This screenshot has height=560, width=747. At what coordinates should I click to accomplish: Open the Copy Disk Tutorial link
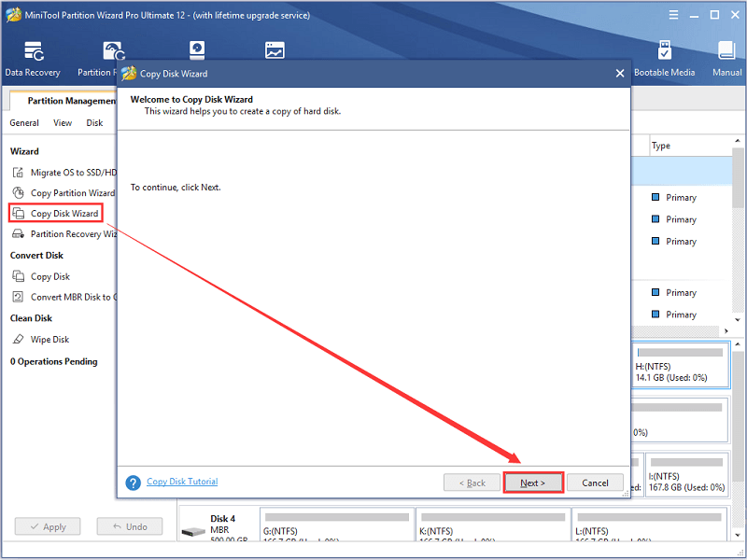182,482
